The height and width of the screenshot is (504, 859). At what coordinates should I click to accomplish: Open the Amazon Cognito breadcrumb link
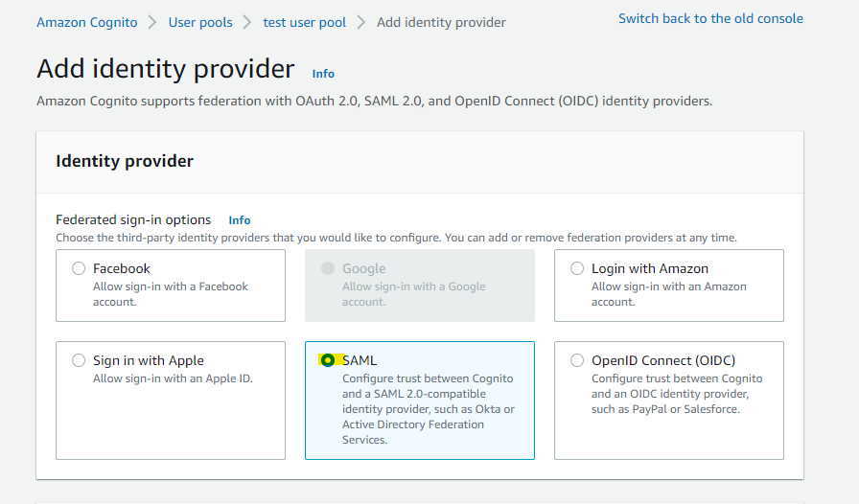[87, 22]
